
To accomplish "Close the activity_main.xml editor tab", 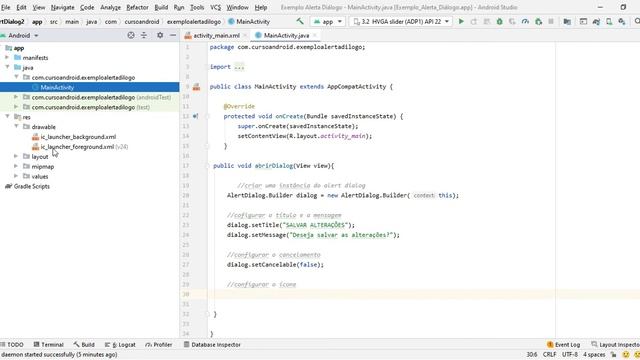I will point(245,36).
